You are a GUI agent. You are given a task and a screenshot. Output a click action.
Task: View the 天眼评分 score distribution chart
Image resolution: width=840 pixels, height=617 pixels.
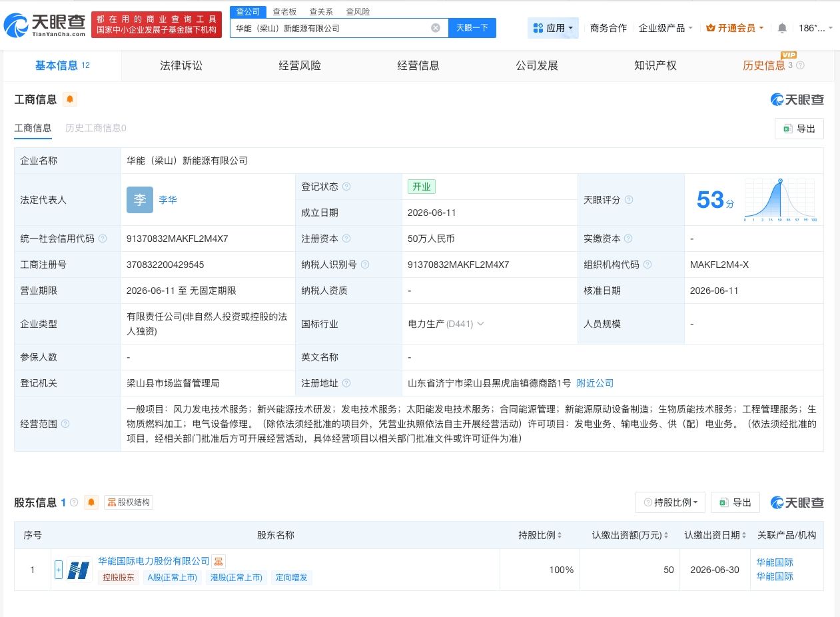(781, 200)
